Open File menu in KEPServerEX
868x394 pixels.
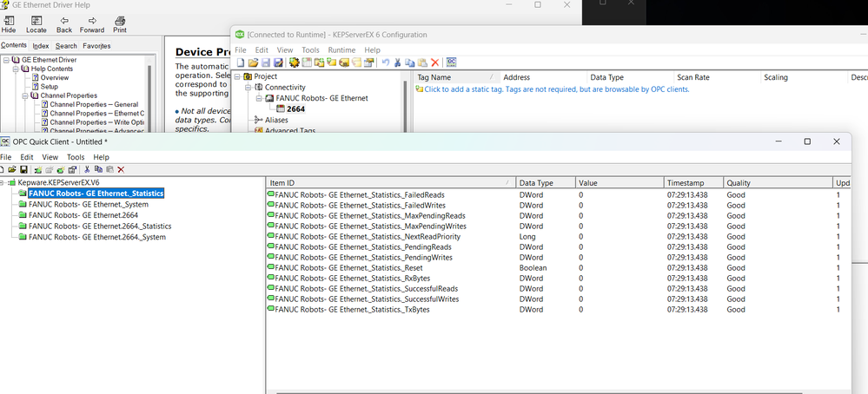pyautogui.click(x=241, y=49)
